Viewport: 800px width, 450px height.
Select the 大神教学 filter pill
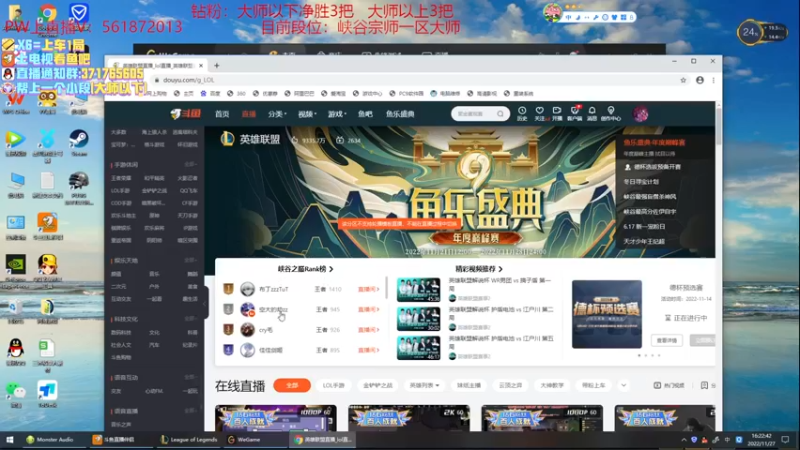tap(552, 385)
